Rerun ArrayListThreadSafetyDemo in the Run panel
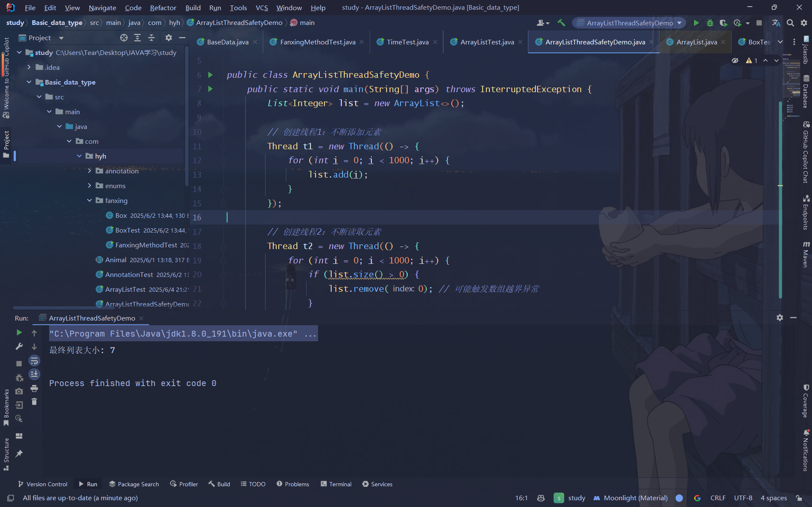 19,333
